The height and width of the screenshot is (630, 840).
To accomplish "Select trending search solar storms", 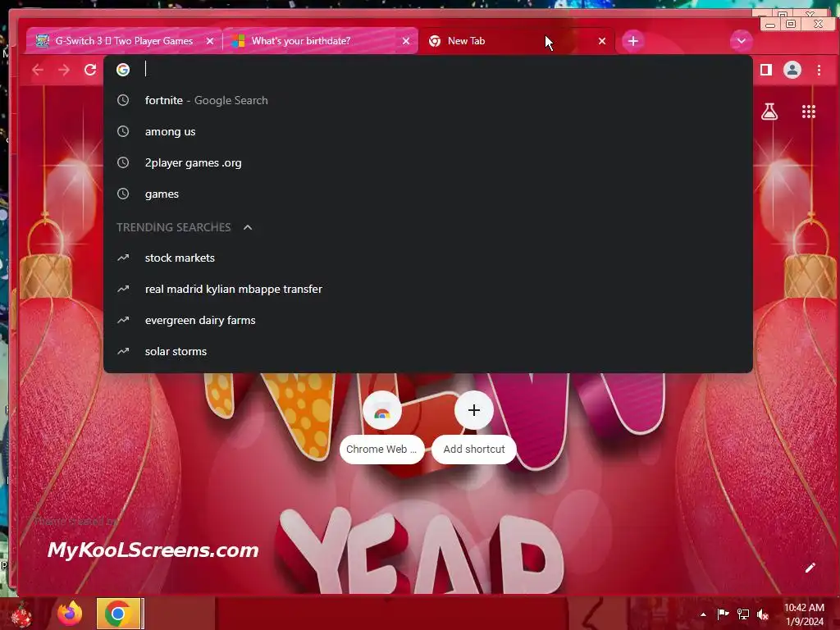I will click(427, 351).
